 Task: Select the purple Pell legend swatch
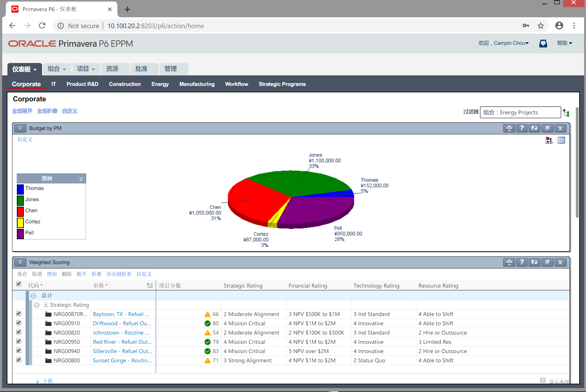click(20, 233)
